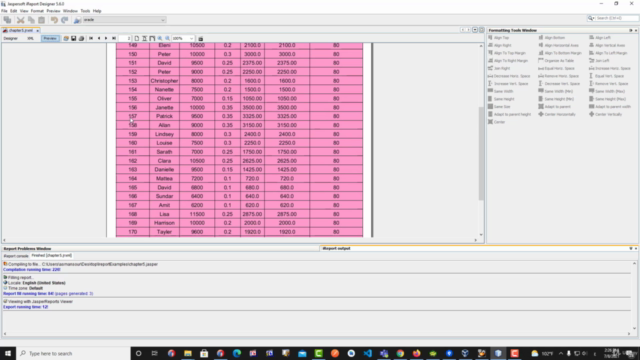The height and width of the screenshot is (360, 640).
Task: Click the page number input field
Action: click(x=124, y=38)
